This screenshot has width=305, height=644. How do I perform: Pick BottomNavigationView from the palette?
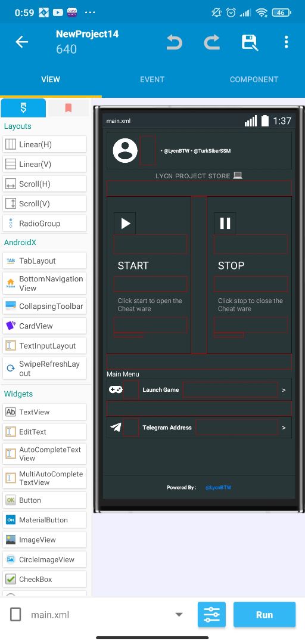(x=44, y=283)
